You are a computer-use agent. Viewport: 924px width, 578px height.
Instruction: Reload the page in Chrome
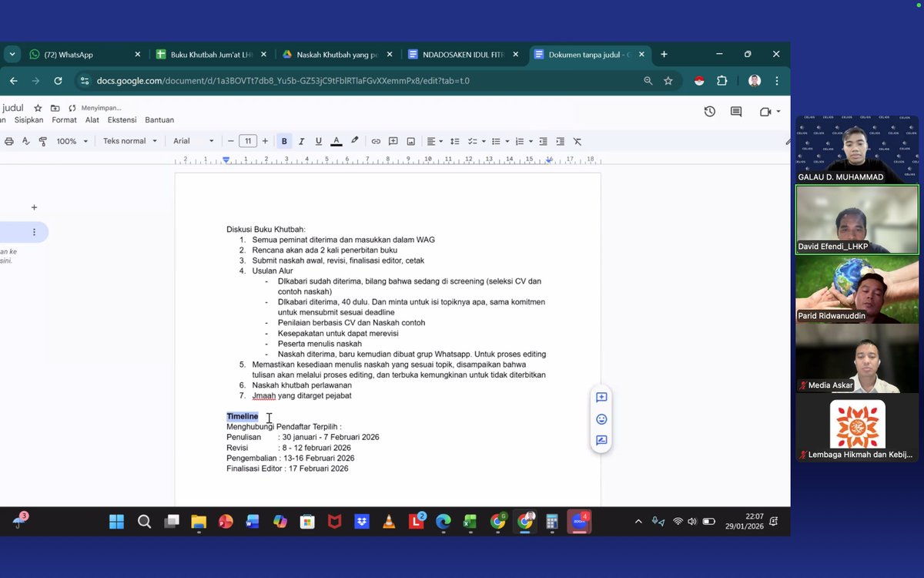(58, 80)
